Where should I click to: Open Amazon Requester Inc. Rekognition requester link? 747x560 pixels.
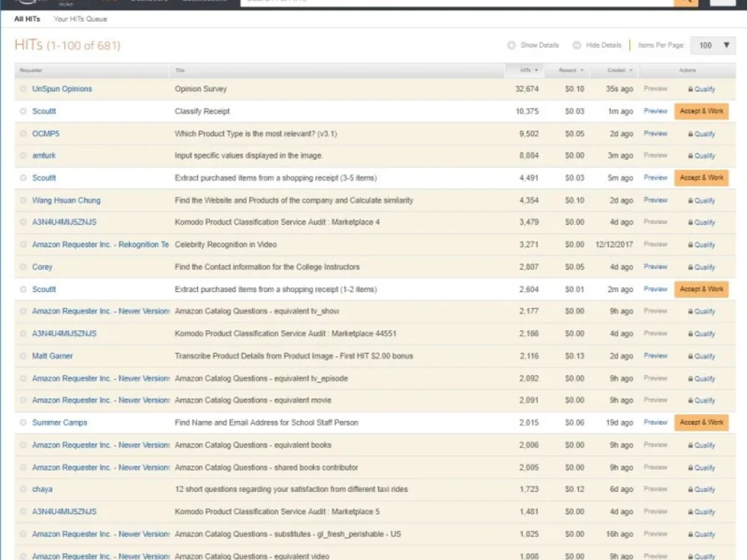101,245
